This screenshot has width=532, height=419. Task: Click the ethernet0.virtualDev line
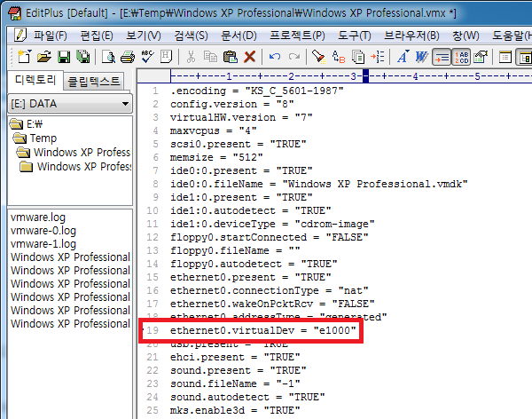(263, 330)
